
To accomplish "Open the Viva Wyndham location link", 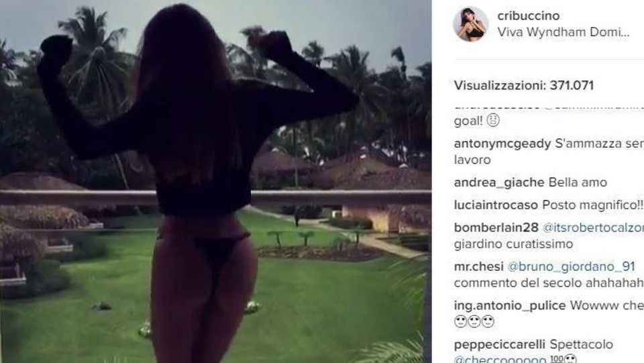I will (563, 32).
